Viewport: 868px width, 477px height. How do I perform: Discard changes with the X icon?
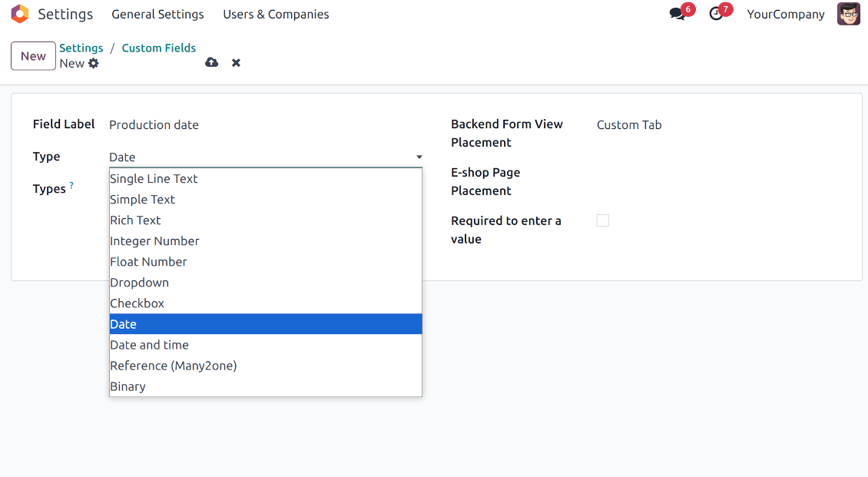click(237, 63)
